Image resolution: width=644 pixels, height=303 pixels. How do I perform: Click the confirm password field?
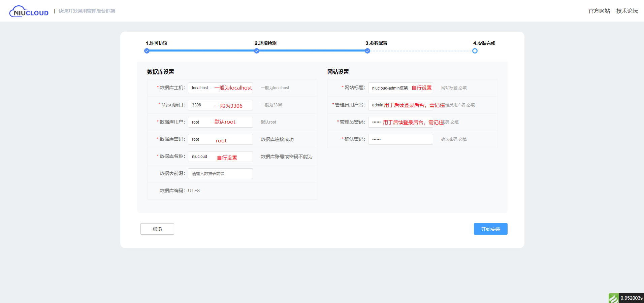(400, 139)
